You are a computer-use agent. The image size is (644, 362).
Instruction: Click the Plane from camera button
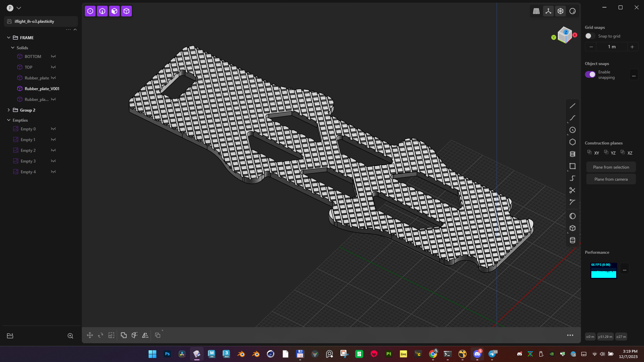point(611,179)
